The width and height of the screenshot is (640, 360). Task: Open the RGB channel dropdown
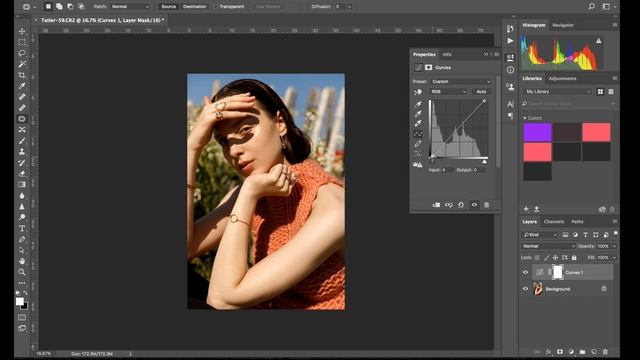click(448, 92)
